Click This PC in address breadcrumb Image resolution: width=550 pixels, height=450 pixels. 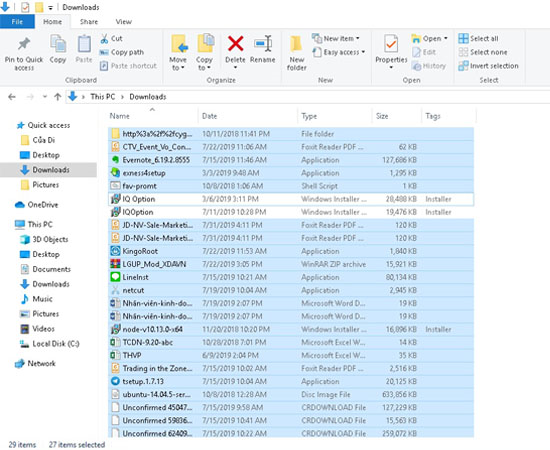pyautogui.click(x=103, y=97)
